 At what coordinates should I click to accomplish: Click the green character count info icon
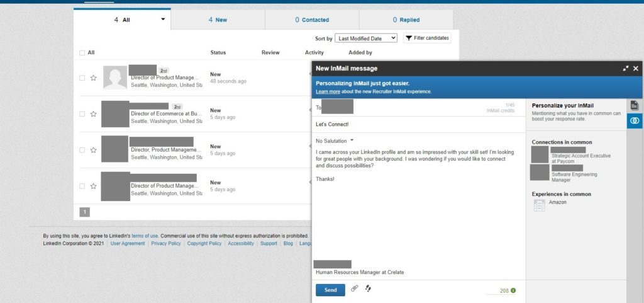point(513,290)
